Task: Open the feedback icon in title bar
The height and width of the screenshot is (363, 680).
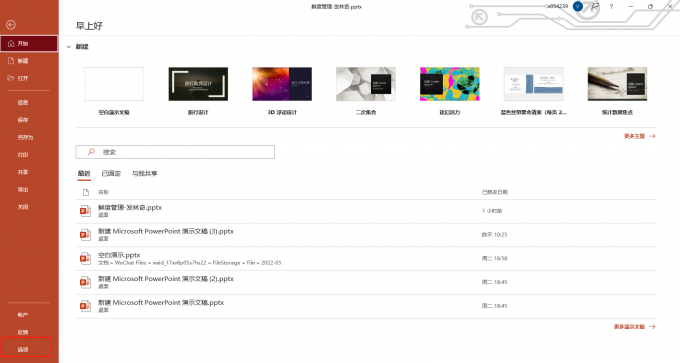Action: click(x=595, y=7)
